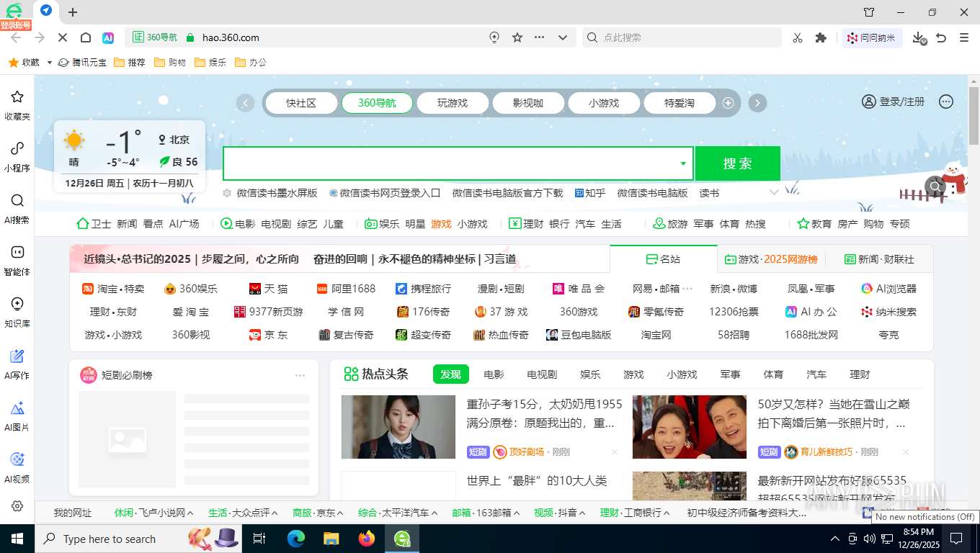
Task: Open the Windows notification center
Action: click(x=956, y=538)
